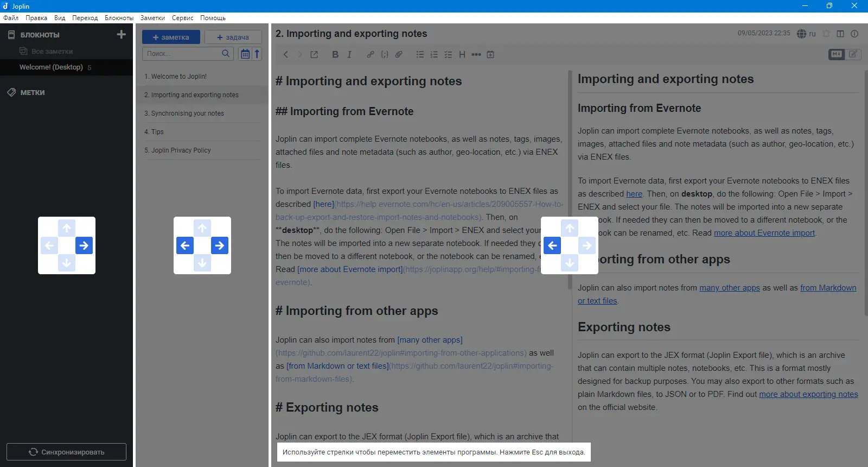
Task: Add a new notebook with the plus icon
Action: click(121, 34)
